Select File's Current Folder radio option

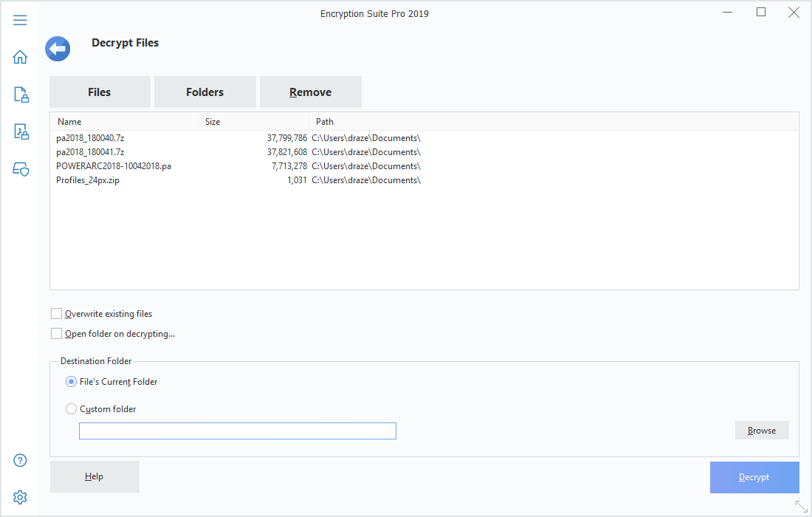72,382
